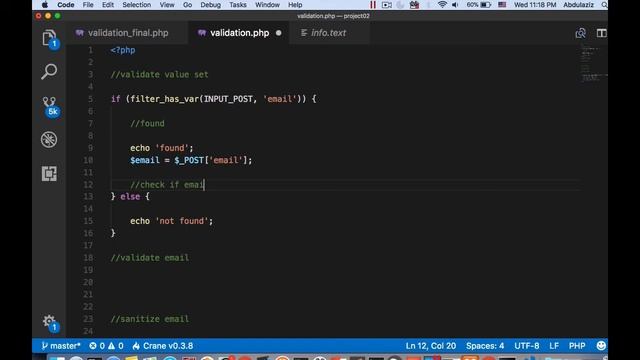Click the '//validate email' comment
This screenshot has height=360, width=640.
coord(149,258)
